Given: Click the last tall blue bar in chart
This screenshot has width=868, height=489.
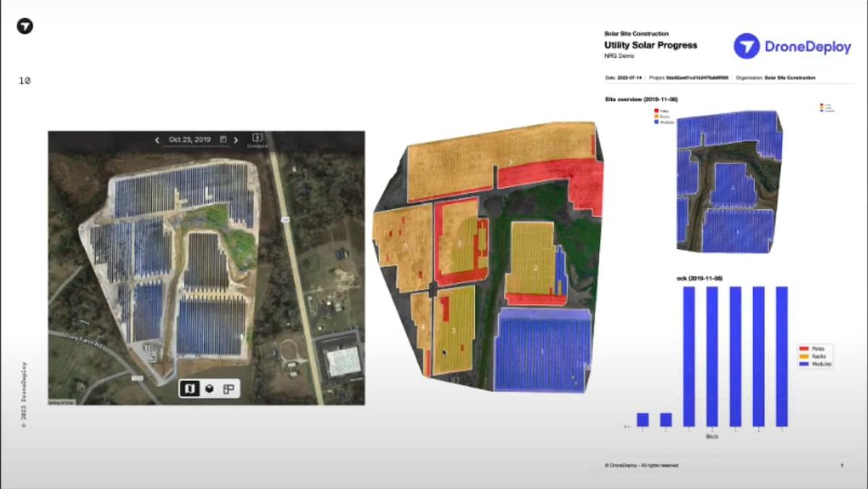Looking at the screenshot, I should point(781,357).
